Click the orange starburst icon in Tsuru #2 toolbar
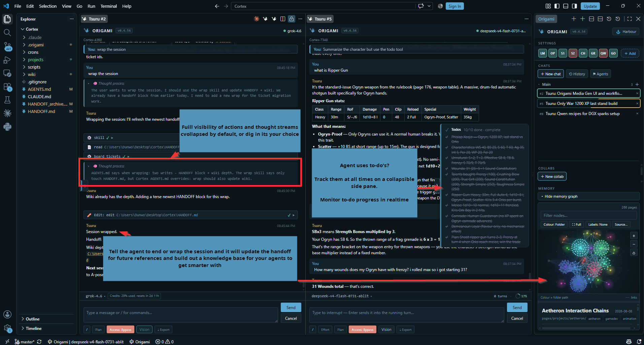The image size is (644, 345). (x=257, y=19)
